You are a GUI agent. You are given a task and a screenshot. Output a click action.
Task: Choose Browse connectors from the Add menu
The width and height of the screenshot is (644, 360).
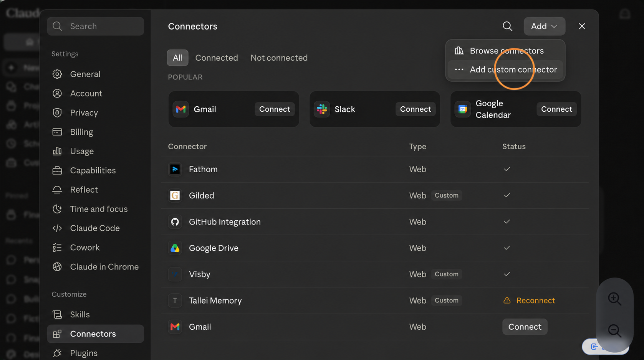505,51
